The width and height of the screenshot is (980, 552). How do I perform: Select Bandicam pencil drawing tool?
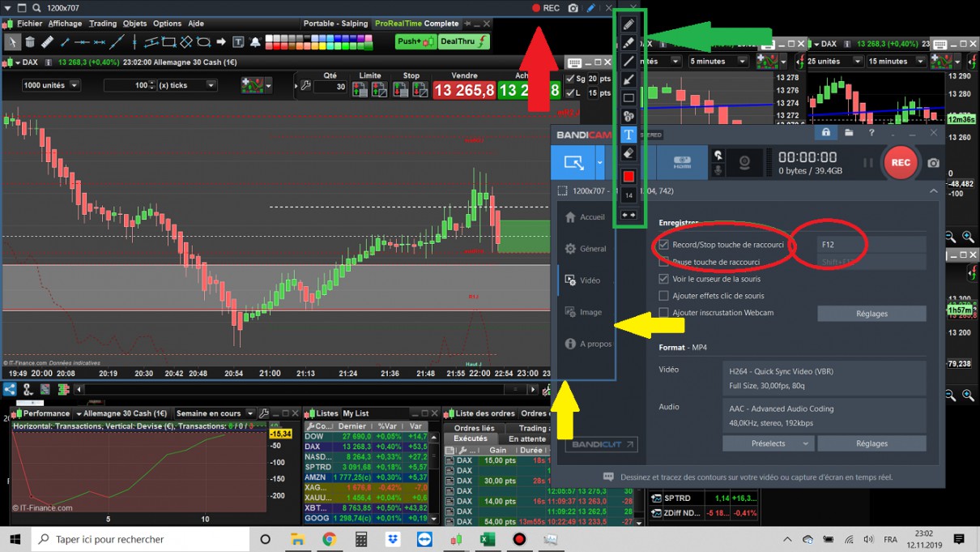click(628, 24)
